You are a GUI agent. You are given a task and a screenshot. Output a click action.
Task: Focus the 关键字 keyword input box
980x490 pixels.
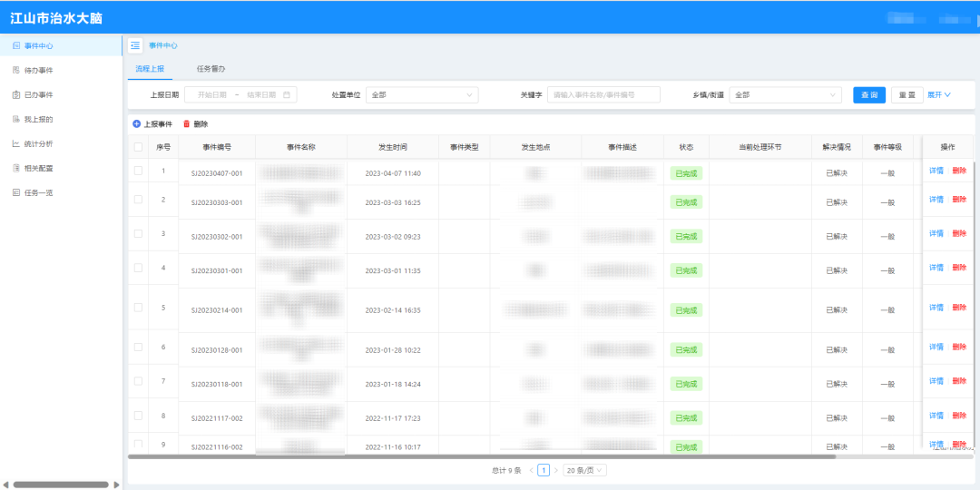click(x=603, y=95)
